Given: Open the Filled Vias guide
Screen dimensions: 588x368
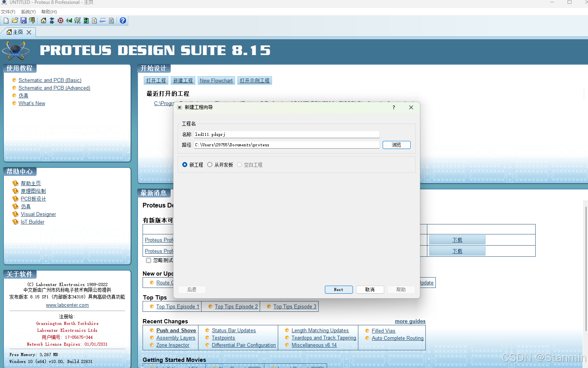Looking at the screenshot, I should (x=383, y=331).
